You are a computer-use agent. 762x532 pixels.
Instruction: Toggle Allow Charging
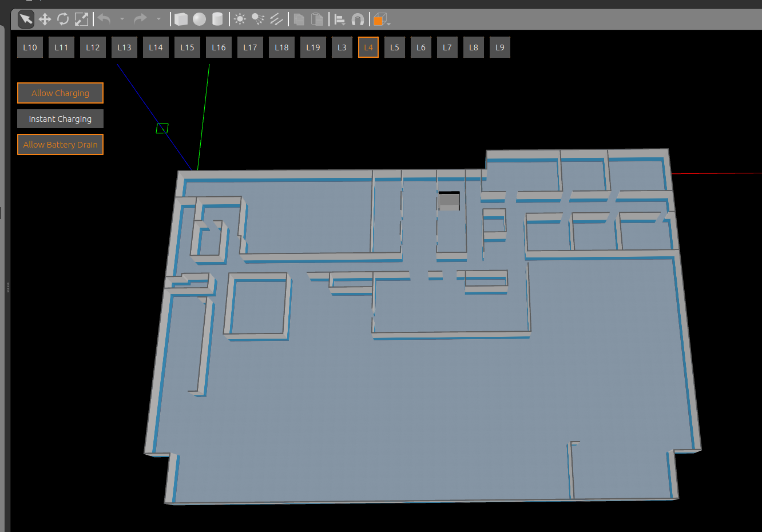(60, 93)
